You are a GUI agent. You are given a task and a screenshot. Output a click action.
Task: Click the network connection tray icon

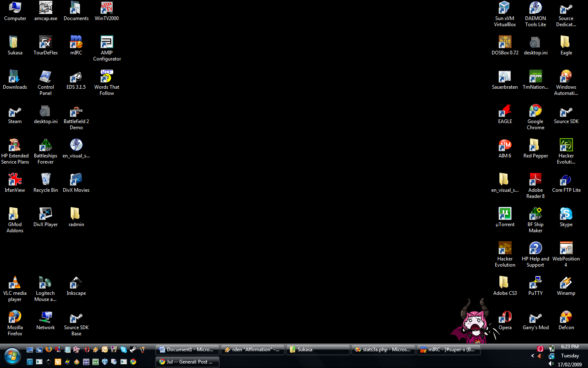[552, 356]
